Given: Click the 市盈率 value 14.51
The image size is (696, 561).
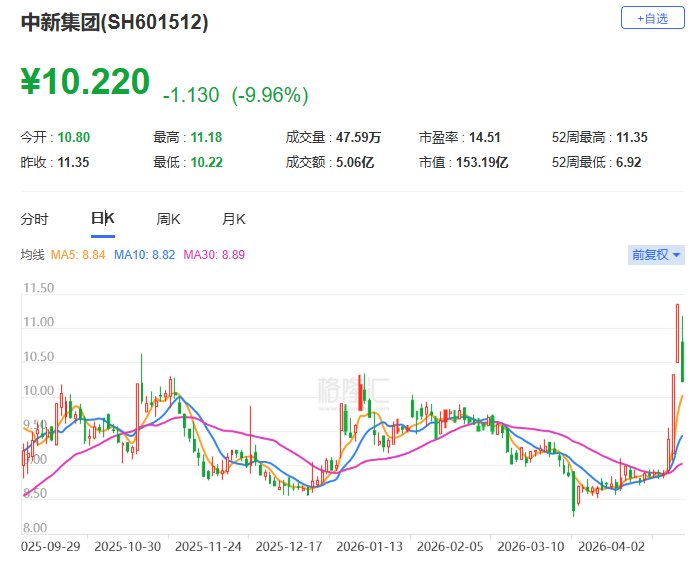Looking at the screenshot, I should point(484,138).
